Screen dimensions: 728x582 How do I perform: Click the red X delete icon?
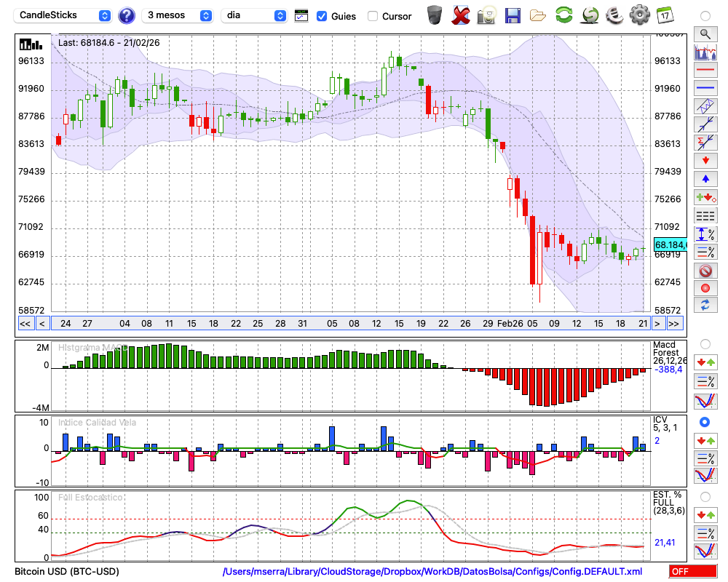click(461, 15)
